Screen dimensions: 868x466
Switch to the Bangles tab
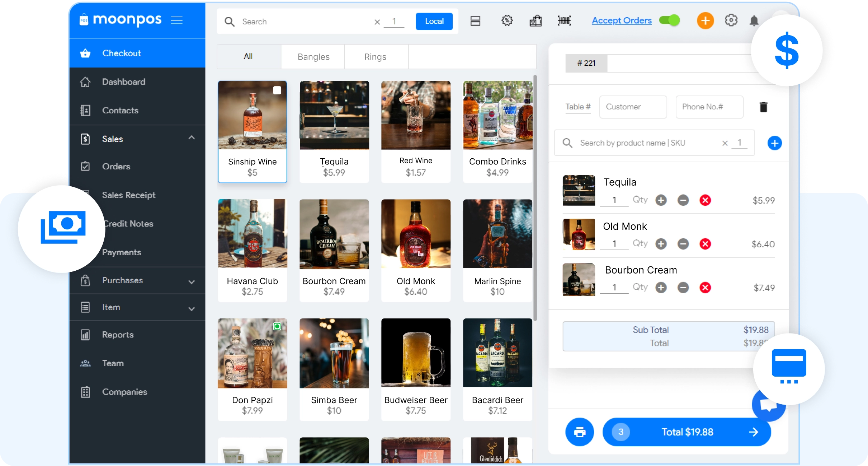click(x=313, y=57)
